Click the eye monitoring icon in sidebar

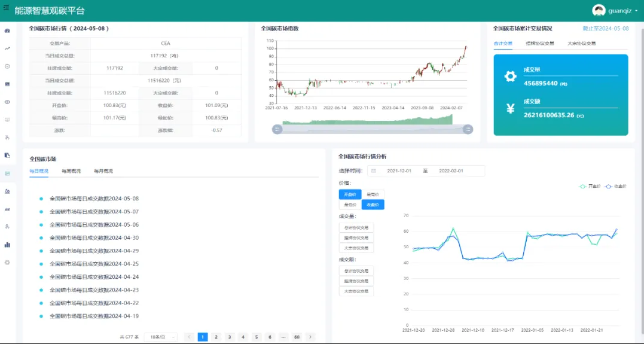7,102
